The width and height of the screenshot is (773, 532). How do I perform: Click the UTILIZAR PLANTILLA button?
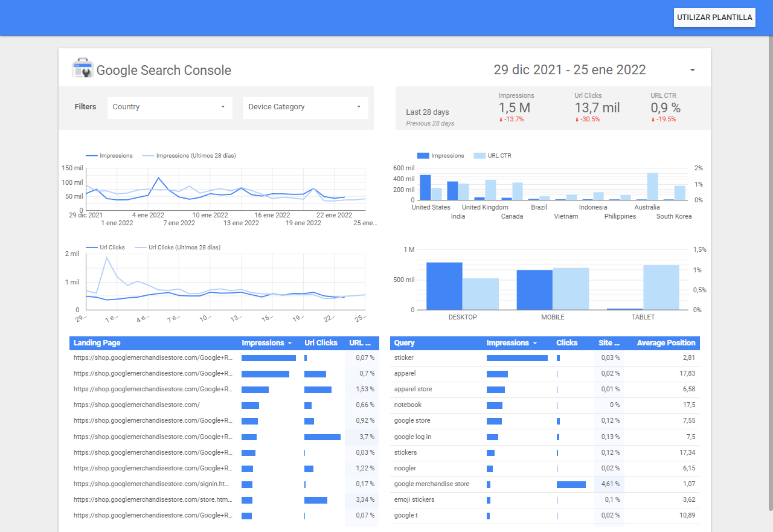click(715, 18)
